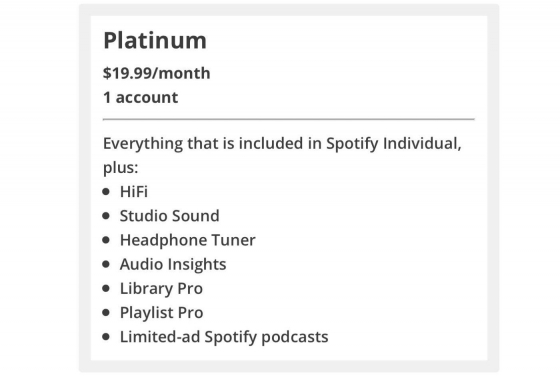This screenshot has width=560, height=378.
Task: Select the HiFi feature item
Action: click(x=134, y=192)
